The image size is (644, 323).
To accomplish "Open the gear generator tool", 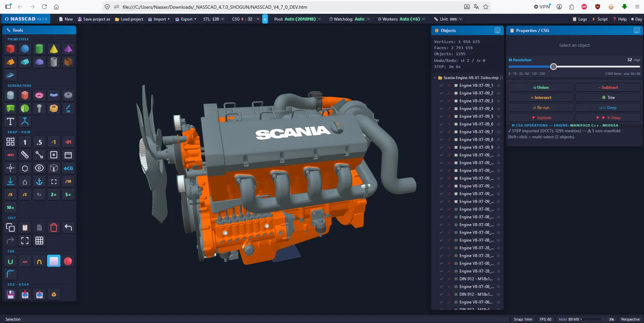I will (68, 95).
